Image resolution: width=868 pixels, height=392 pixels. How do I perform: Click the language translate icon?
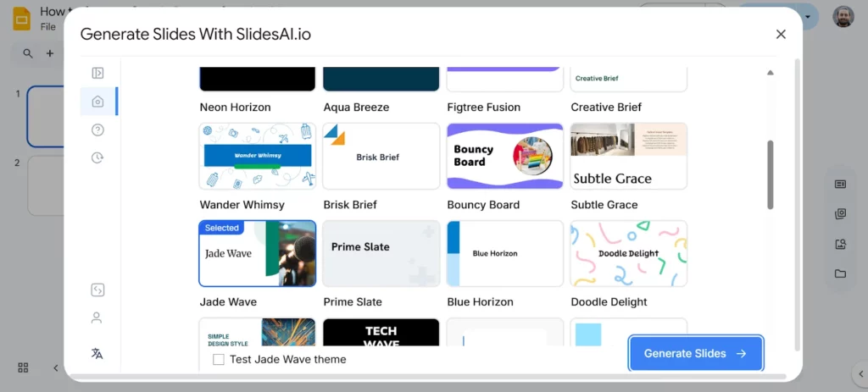(x=97, y=354)
